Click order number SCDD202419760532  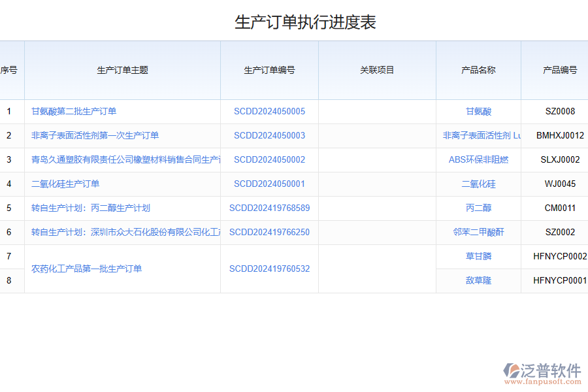coord(269,269)
